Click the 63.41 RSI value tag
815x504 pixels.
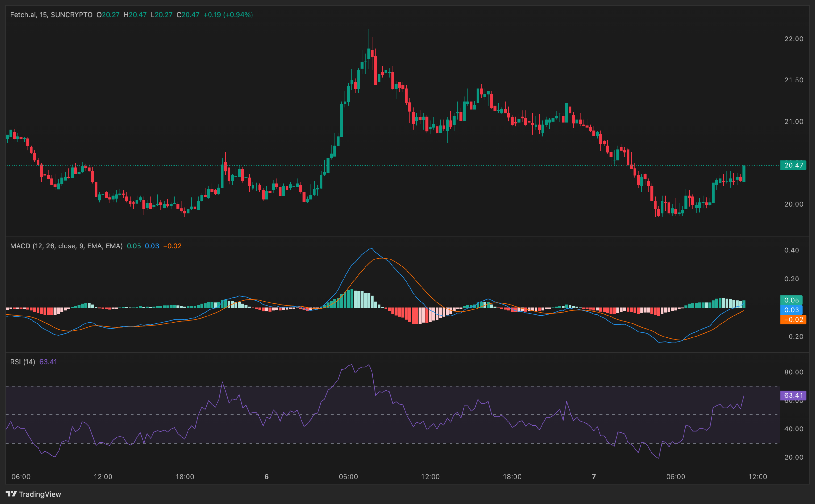795,395
